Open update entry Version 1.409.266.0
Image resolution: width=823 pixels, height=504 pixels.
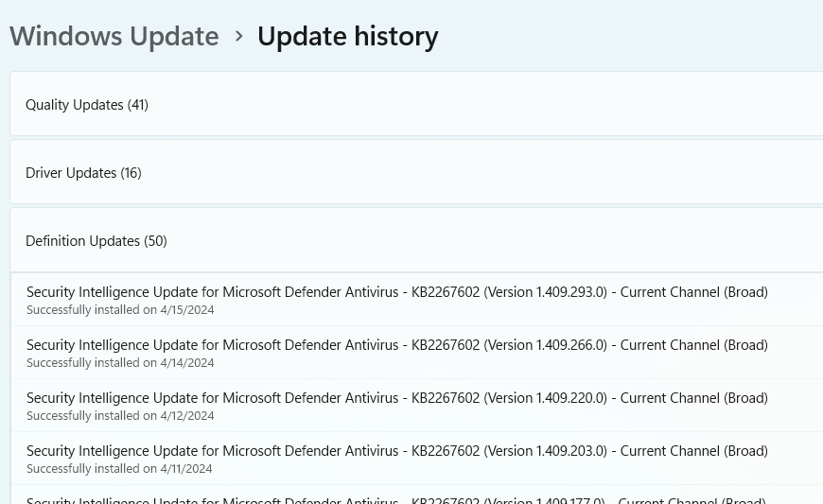pos(396,345)
